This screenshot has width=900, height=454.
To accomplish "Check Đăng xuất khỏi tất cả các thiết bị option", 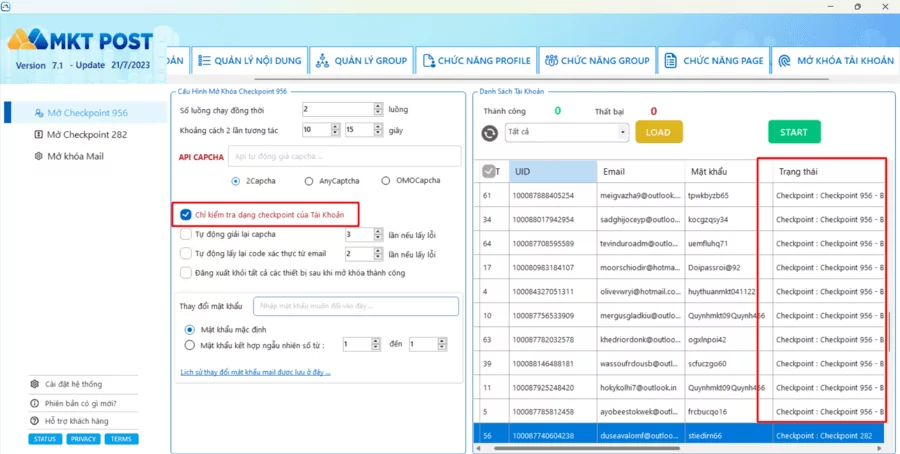I will (185, 273).
